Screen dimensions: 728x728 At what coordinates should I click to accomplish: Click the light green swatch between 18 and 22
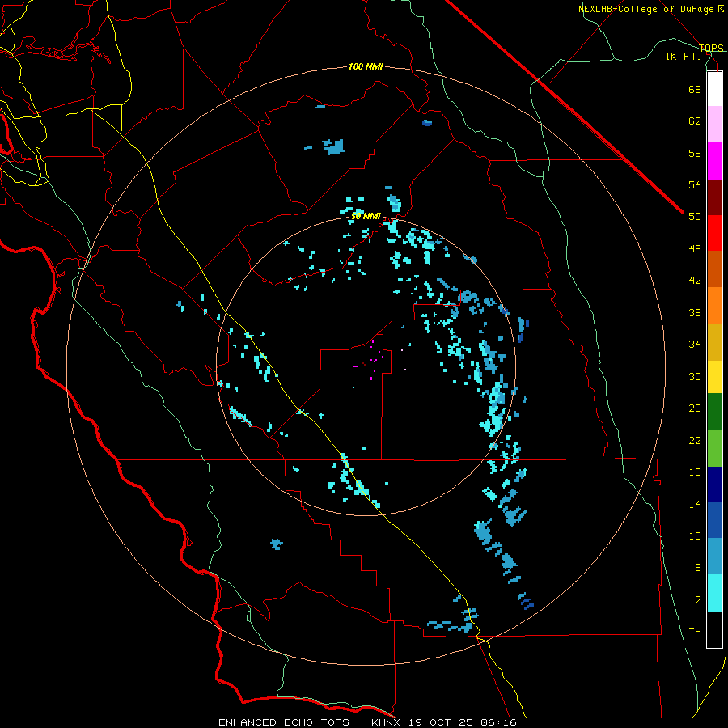[x=714, y=448]
